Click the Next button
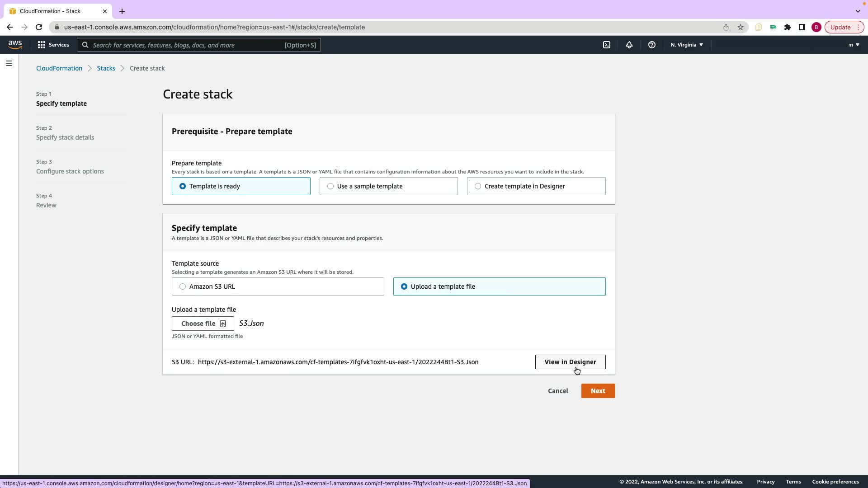Screen dimensions: 868x488 (x=598, y=391)
